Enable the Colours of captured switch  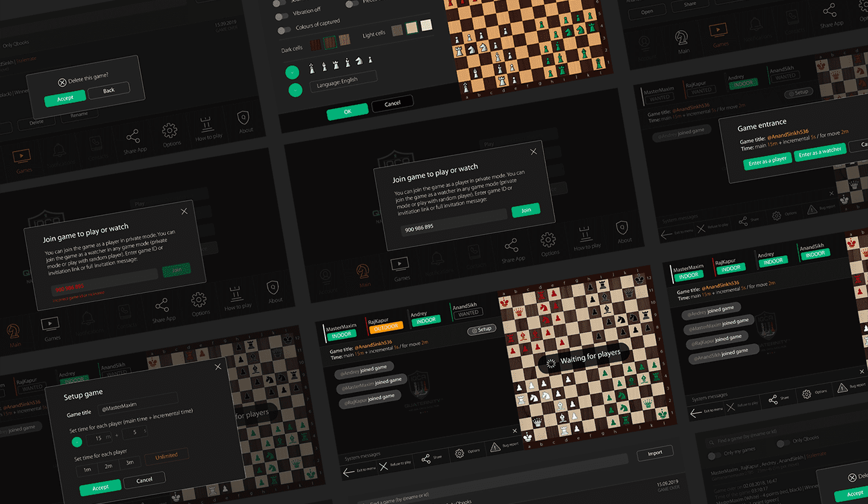tap(284, 30)
